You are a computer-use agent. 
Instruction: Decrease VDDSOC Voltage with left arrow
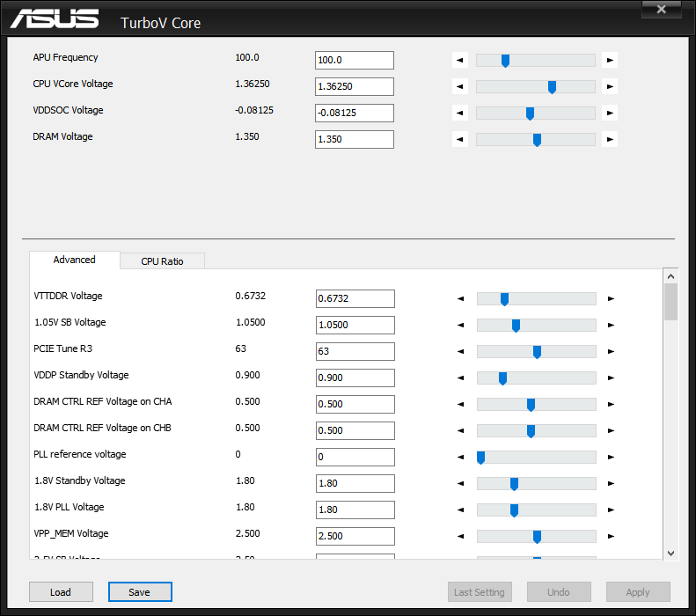(460, 113)
